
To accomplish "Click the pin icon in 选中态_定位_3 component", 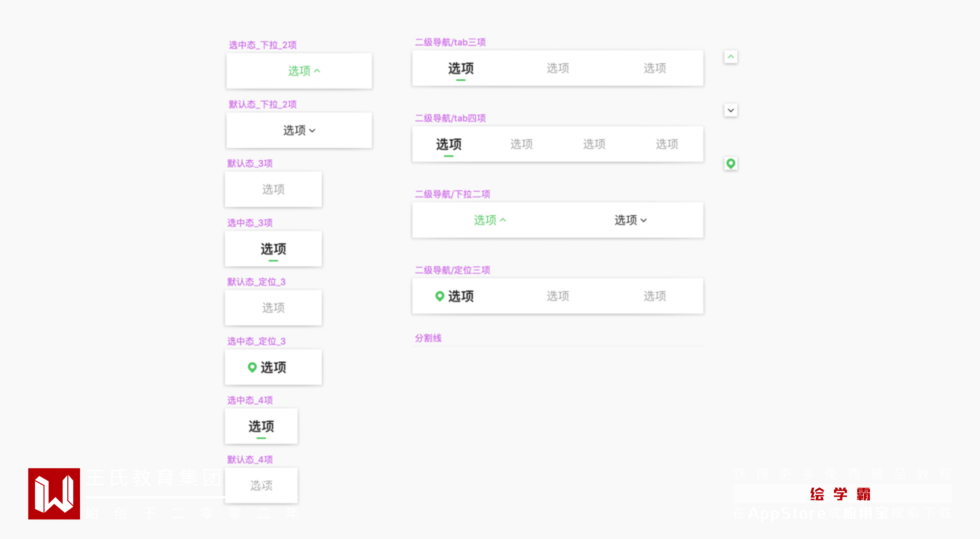I will pyautogui.click(x=252, y=367).
